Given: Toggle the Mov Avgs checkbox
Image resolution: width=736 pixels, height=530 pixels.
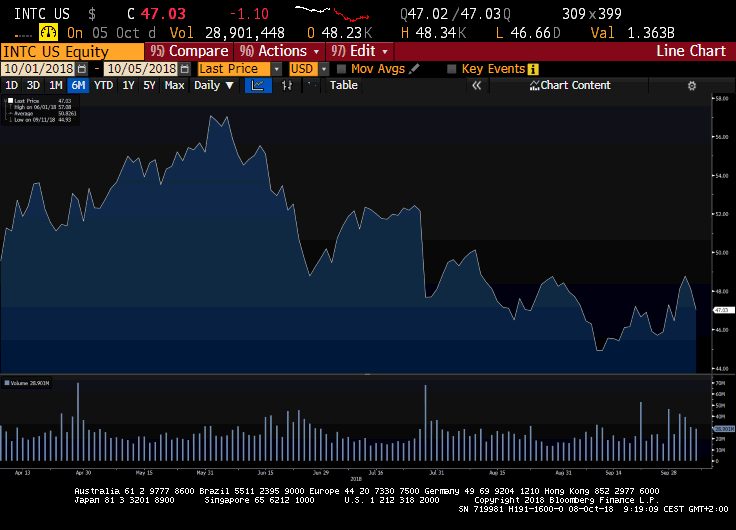Looking at the screenshot, I should (342, 69).
